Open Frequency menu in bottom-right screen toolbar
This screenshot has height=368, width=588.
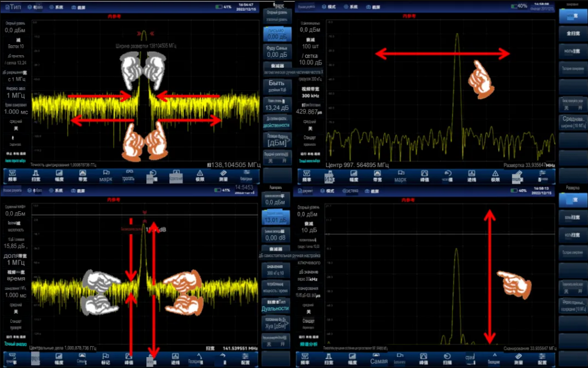click(305, 359)
